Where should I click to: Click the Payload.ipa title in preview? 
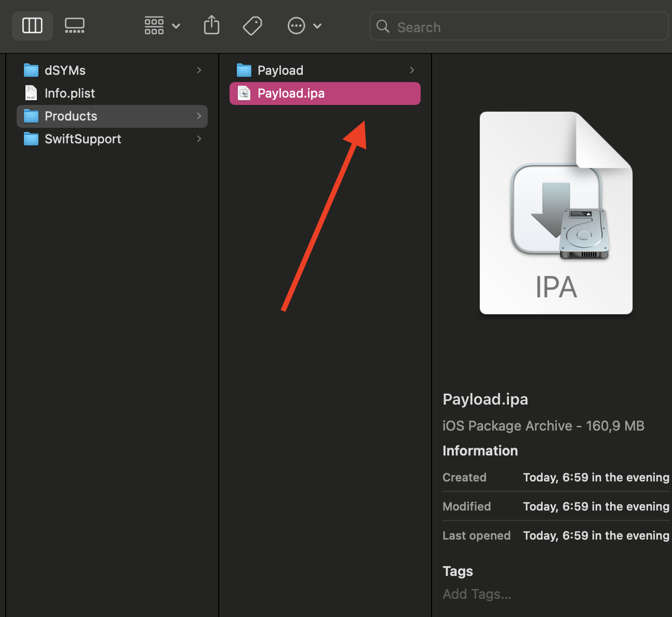[485, 399]
